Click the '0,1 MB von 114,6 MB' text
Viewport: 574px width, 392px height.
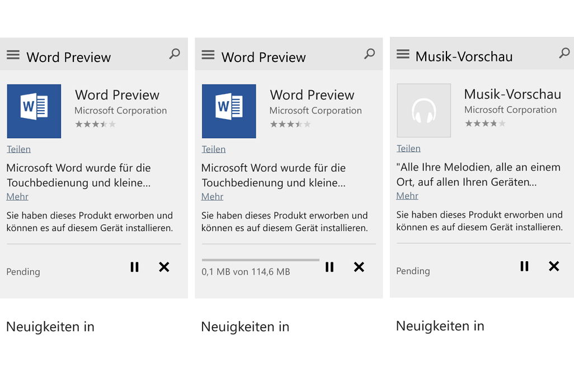click(x=246, y=272)
